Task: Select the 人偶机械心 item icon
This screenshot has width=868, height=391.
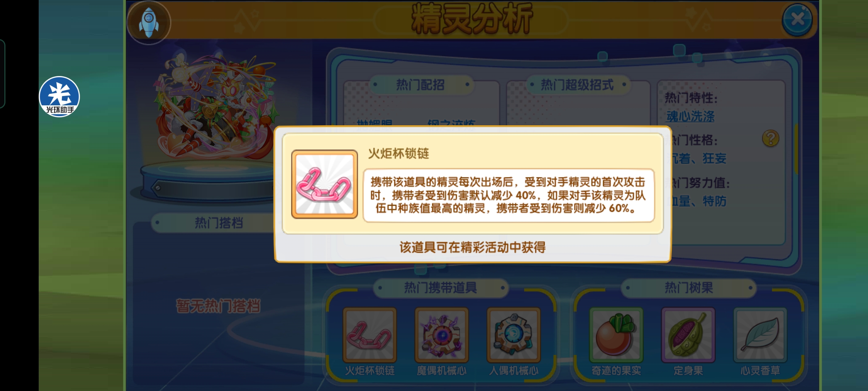Action: coord(514,335)
